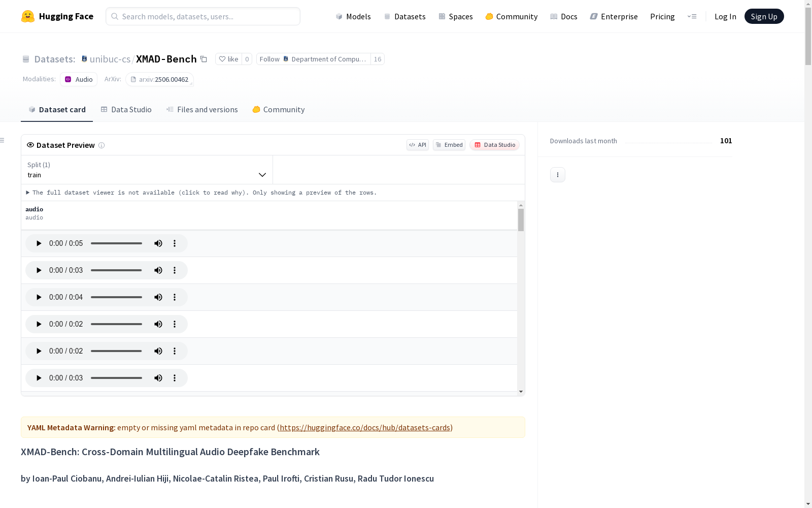
Task: Open the Enterprise page
Action: point(614,16)
